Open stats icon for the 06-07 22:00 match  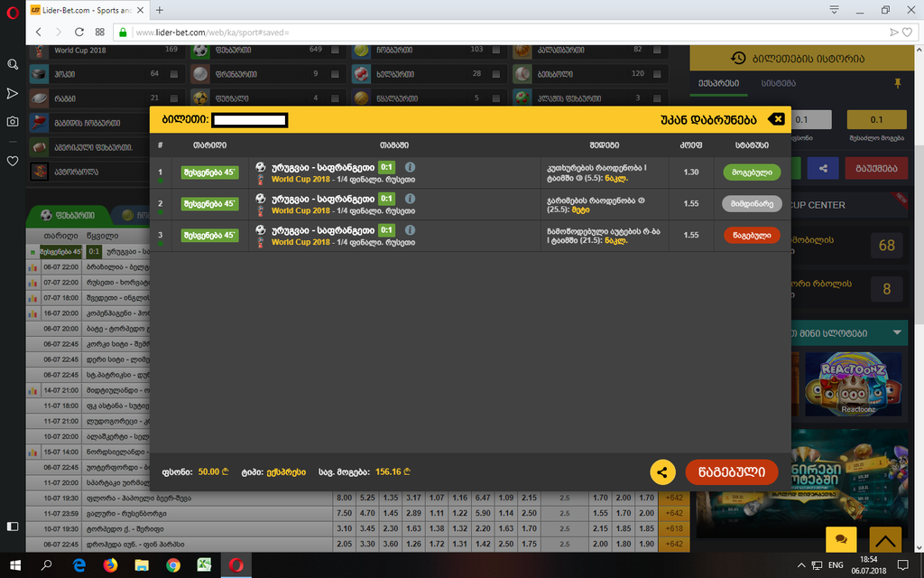pyautogui.click(x=32, y=267)
